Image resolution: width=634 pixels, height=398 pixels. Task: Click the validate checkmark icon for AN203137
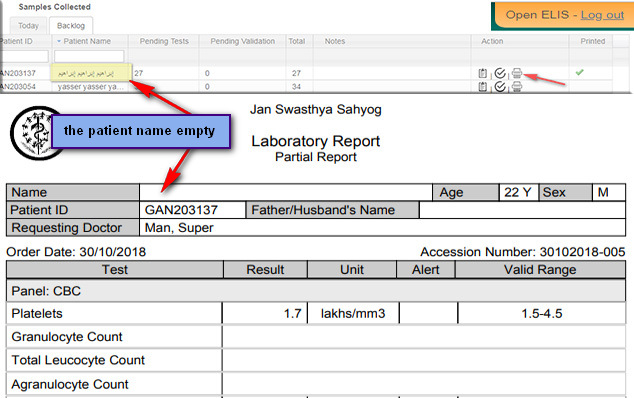[x=500, y=73]
